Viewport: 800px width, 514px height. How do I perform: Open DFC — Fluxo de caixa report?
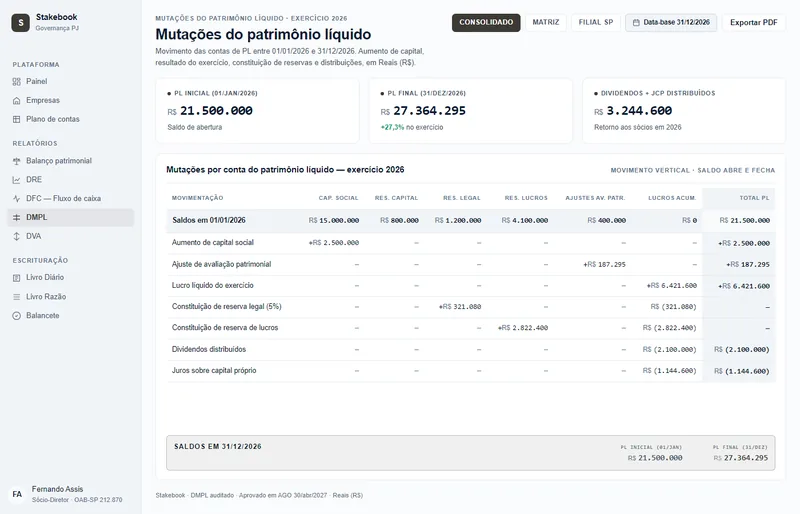tap(71, 199)
